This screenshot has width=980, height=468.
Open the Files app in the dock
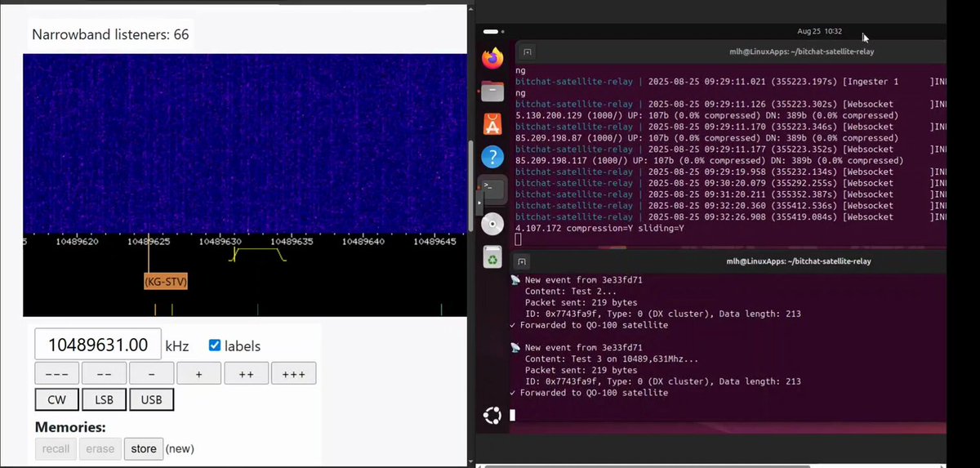pyautogui.click(x=492, y=91)
